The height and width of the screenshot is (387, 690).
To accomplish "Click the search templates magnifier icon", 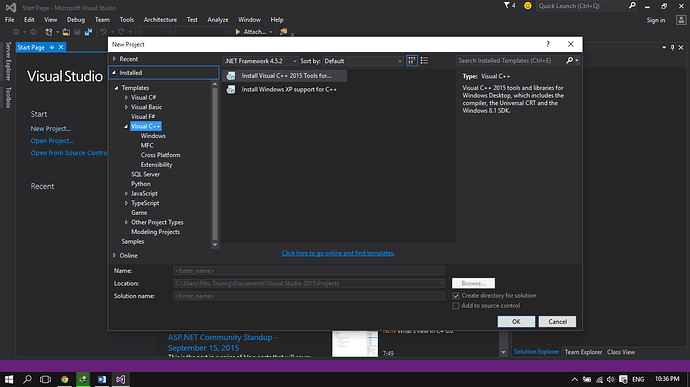I will point(569,61).
